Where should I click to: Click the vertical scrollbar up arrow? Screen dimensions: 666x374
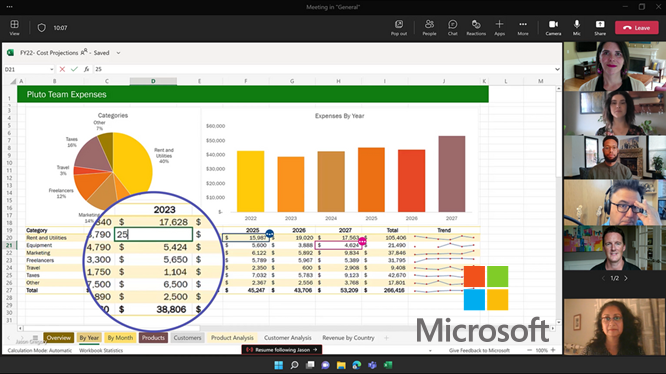click(x=558, y=89)
